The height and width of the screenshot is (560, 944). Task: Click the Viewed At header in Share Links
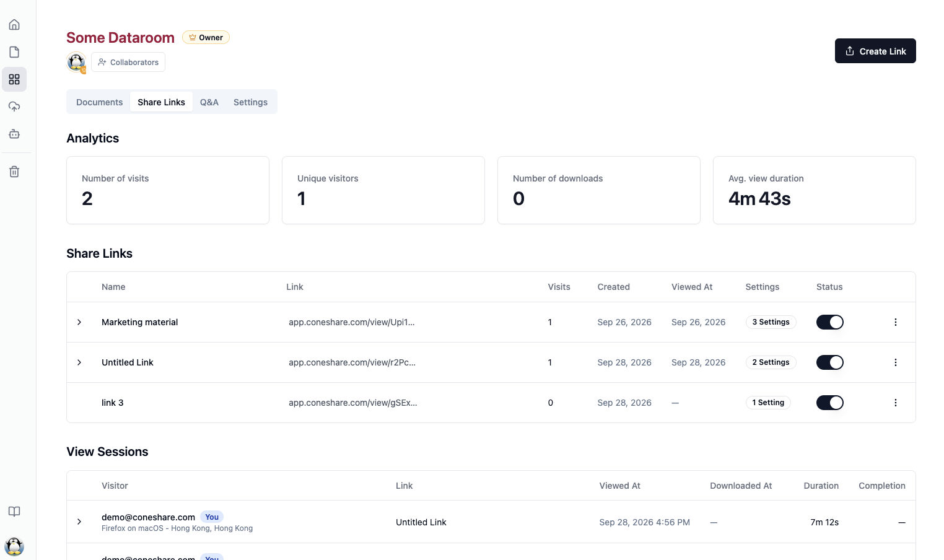click(692, 287)
